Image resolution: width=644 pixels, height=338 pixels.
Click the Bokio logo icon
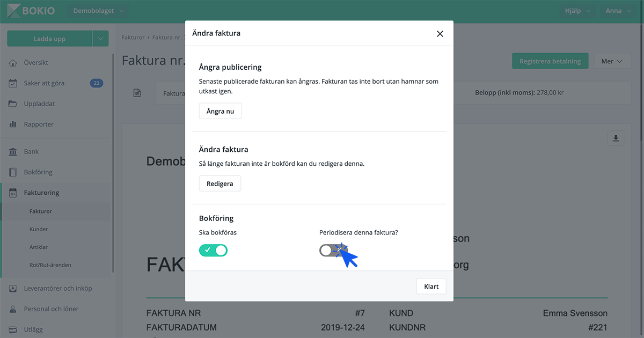[14, 11]
